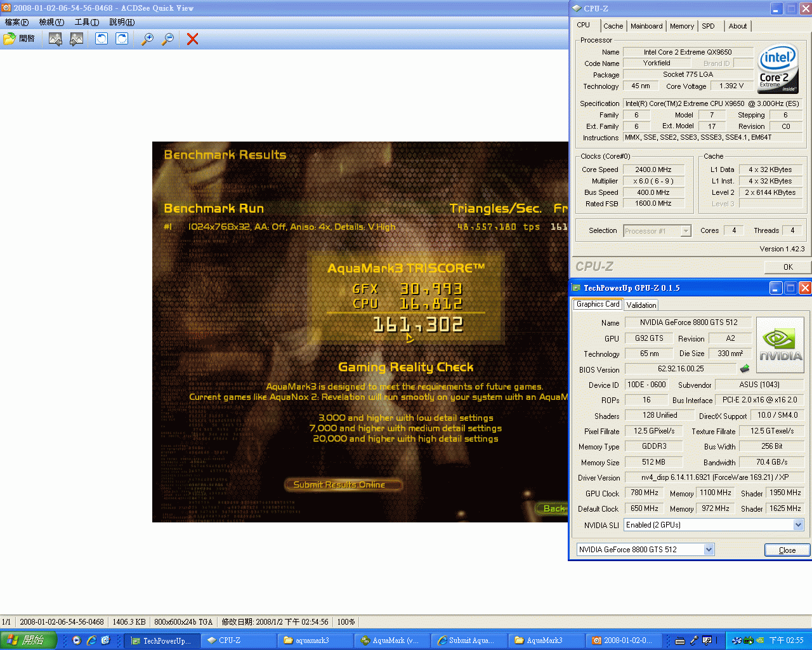Rotate image clockwise
Screen dimensions: 812x650
[122, 39]
